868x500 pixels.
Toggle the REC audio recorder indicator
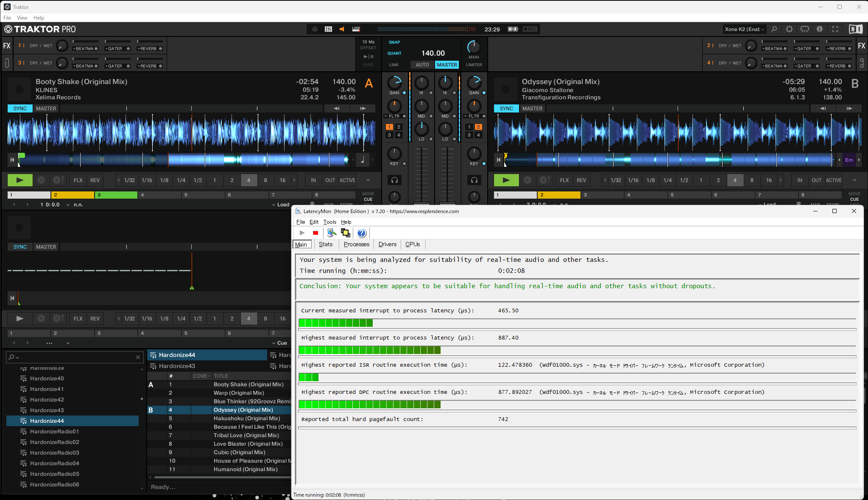pyautogui.click(x=530, y=29)
